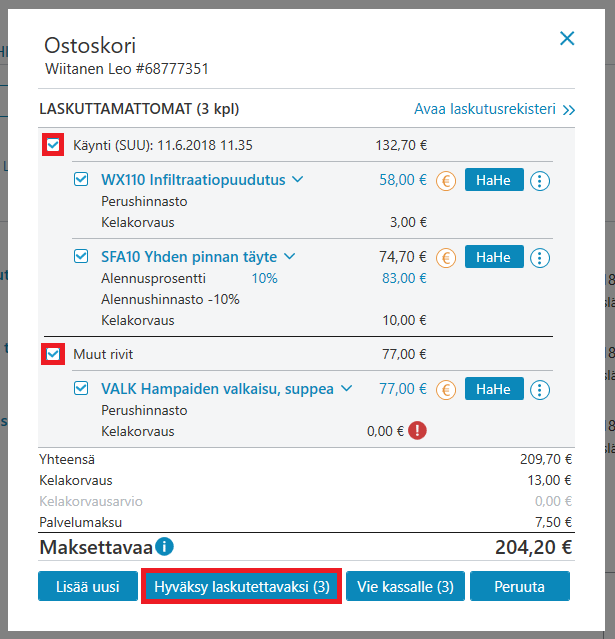This screenshot has width=615, height=639.
Task: Click euro icon on SFA10 Yhden pinnan täyte row
Action: 446,258
